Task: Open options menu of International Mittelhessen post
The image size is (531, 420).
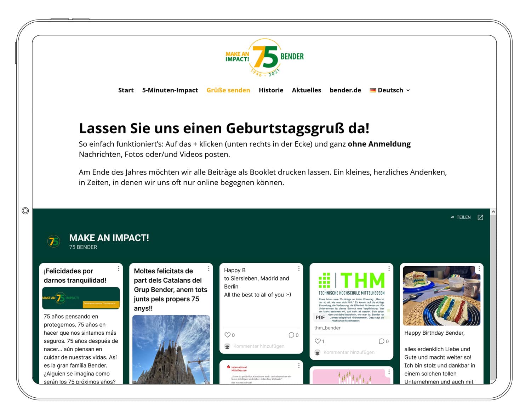Action: click(299, 365)
